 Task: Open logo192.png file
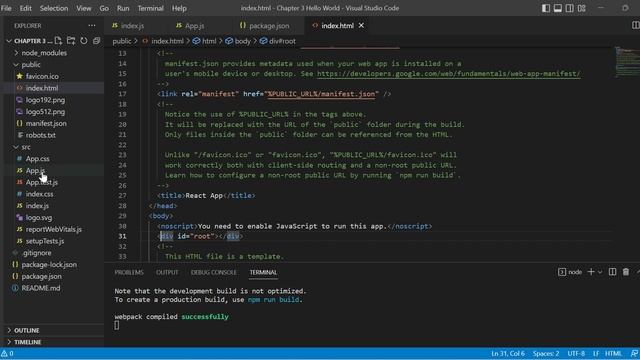pyautogui.click(x=45, y=100)
